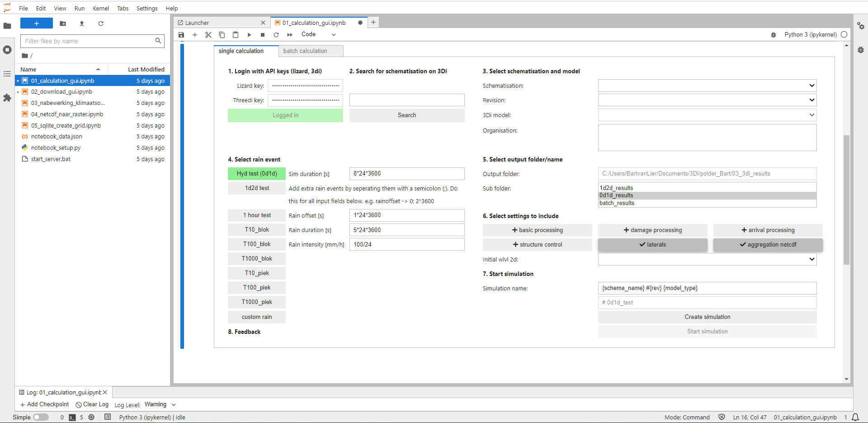Screen dimensions: 868x423
Task: Close the Launcher tab
Action: tap(263, 23)
